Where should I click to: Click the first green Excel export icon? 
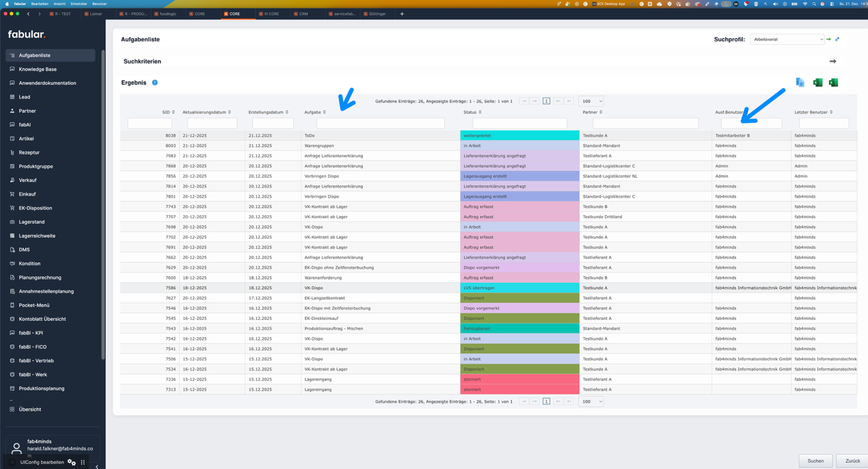pos(817,83)
